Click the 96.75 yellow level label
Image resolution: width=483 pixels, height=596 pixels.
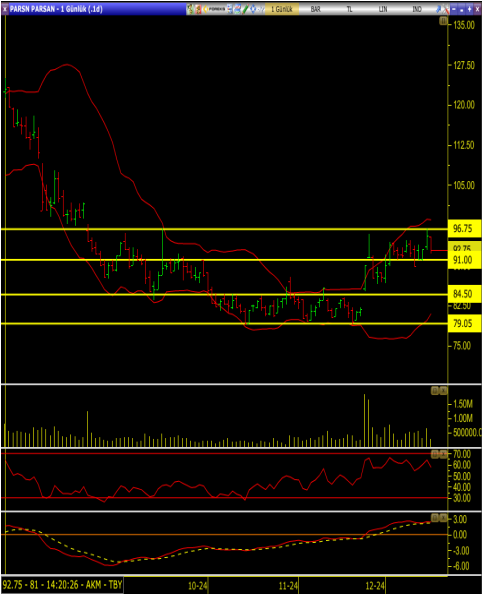click(464, 228)
